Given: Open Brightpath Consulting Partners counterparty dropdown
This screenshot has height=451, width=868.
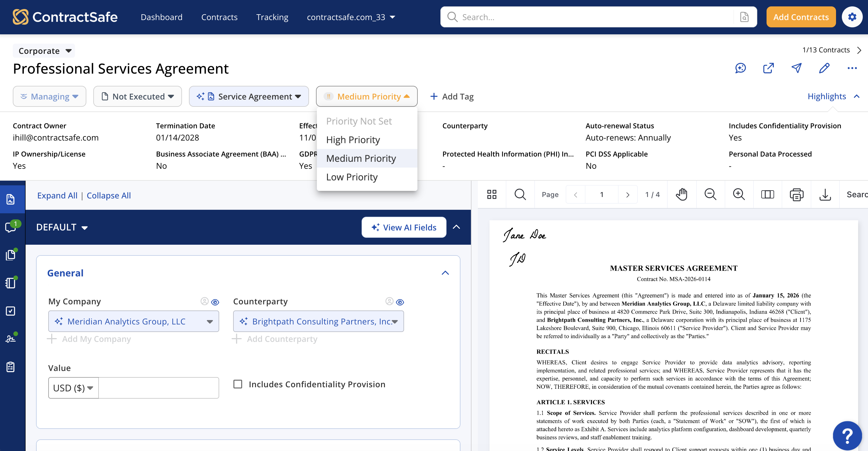Looking at the screenshot, I should pyautogui.click(x=318, y=321).
